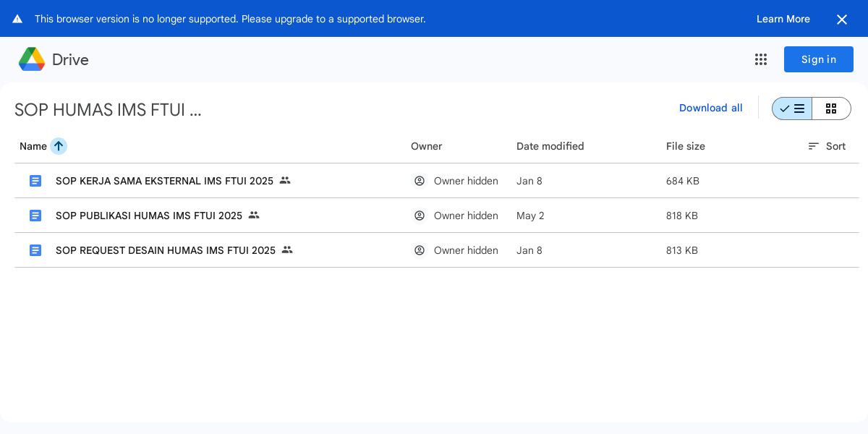
Task: Click the Docs icon for SOP PUBLIKASI HUMAS
Action: click(x=35, y=216)
